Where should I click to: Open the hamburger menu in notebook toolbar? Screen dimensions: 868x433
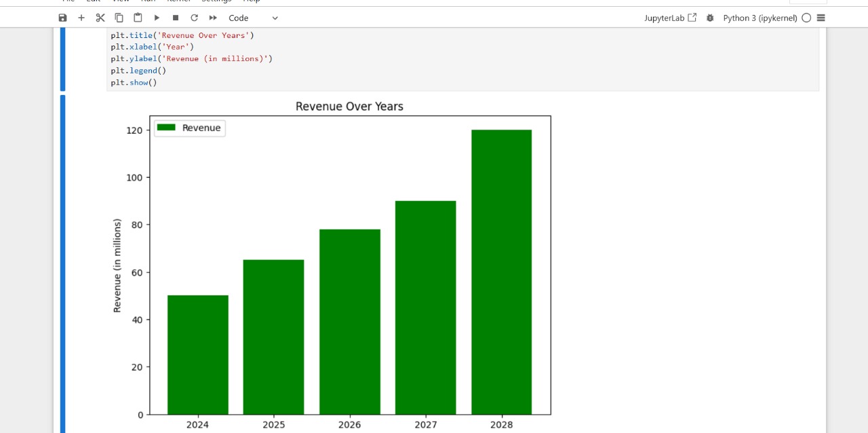pyautogui.click(x=821, y=18)
